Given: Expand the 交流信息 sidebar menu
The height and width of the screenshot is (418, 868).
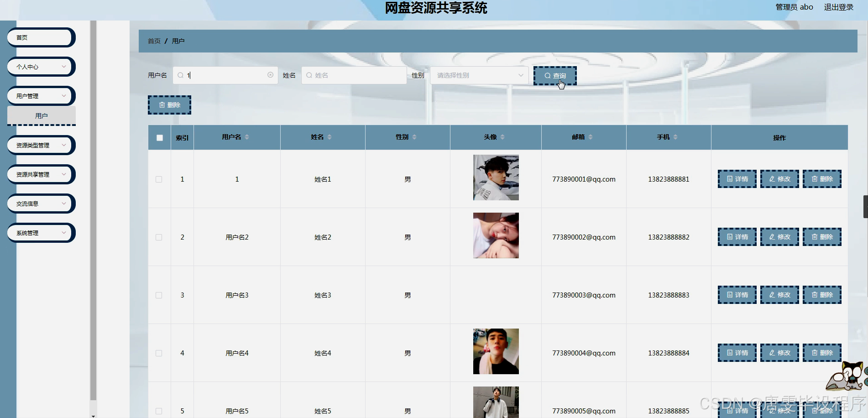Looking at the screenshot, I should (41, 204).
